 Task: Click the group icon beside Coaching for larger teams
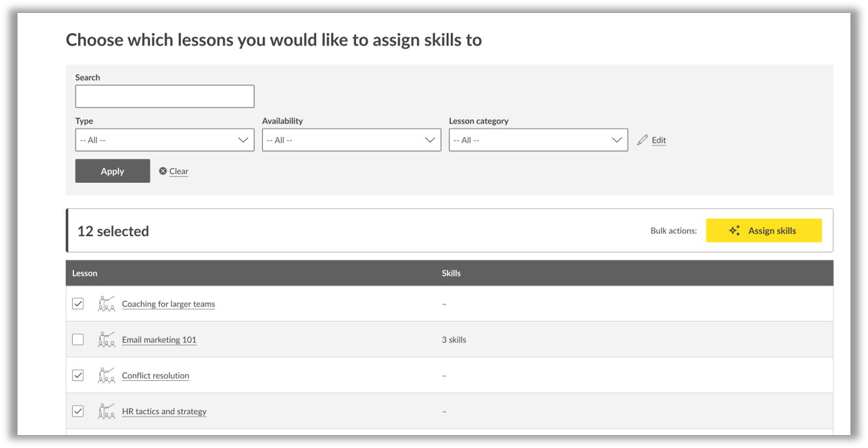pos(106,303)
